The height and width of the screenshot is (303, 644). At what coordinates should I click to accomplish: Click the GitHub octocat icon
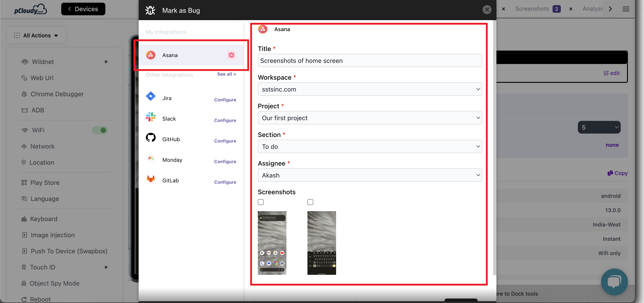pyautogui.click(x=150, y=137)
